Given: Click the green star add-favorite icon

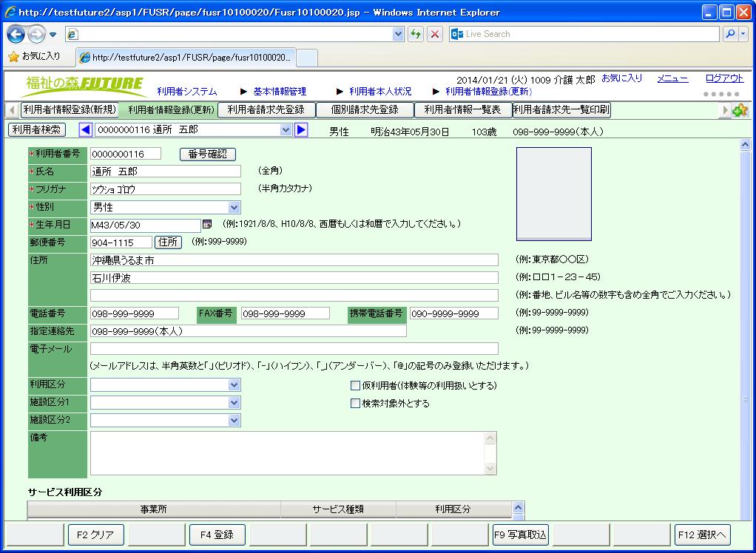Looking at the screenshot, I should pos(740,110).
